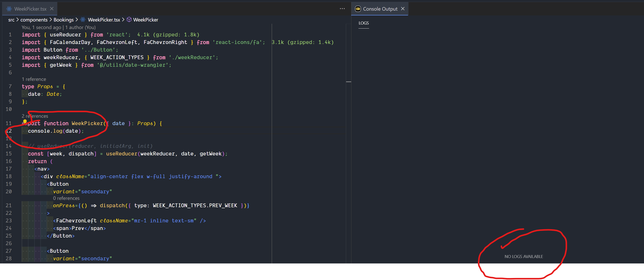
Task: Click the Console Output extension icon on its tab
Action: (357, 8)
